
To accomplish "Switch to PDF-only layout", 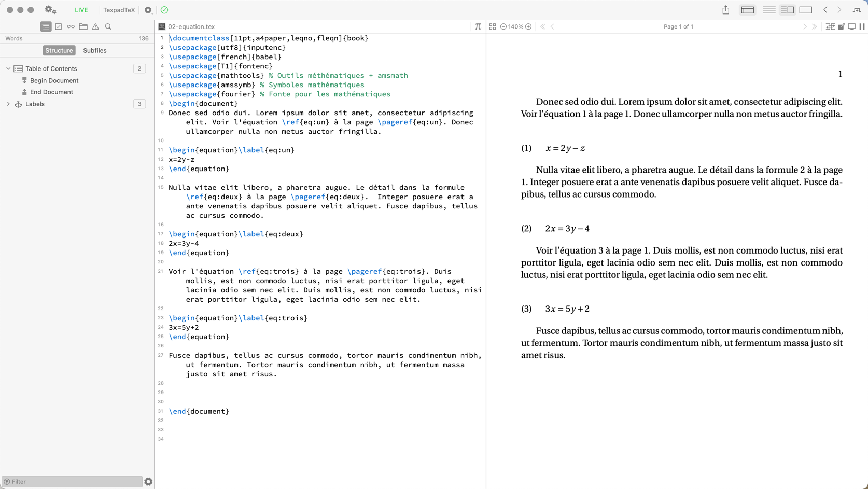I will 806,10.
